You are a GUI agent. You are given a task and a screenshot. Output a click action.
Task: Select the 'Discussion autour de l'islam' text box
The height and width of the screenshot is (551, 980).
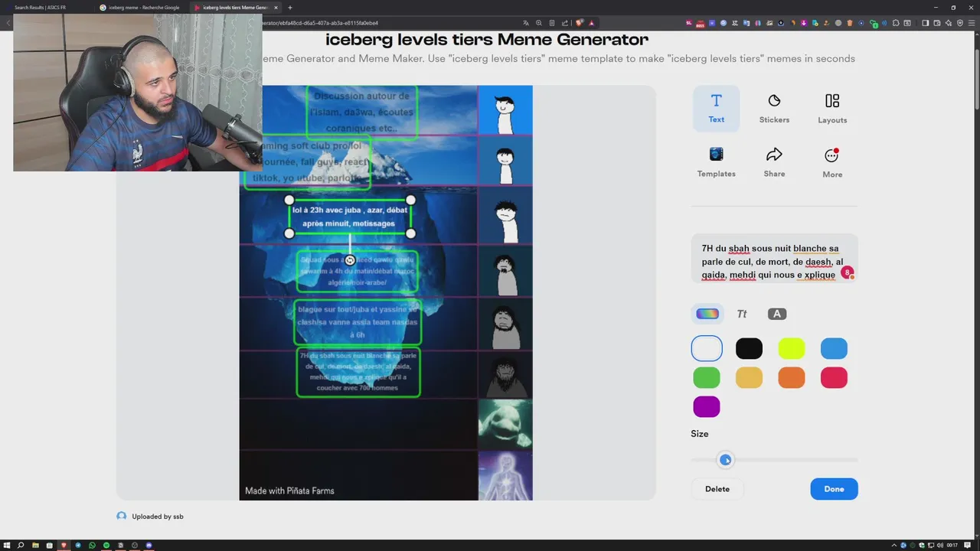click(362, 112)
